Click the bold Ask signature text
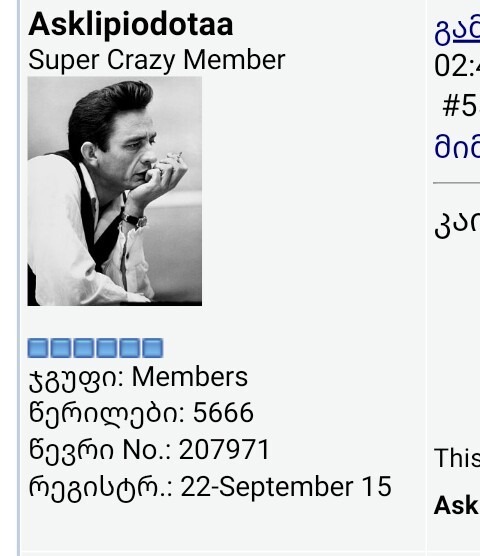Image resolution: width=480 pixels, height=556 pixels. click(457, 505)
